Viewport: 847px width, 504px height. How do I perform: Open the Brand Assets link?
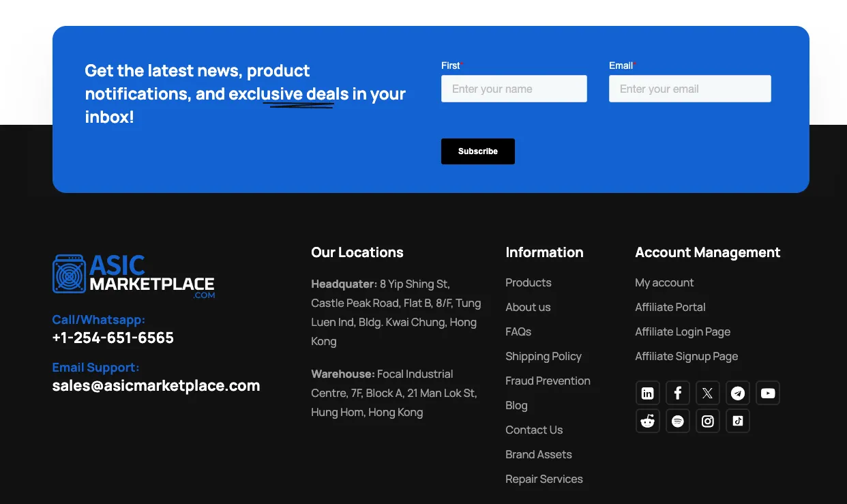coord(539,454)
